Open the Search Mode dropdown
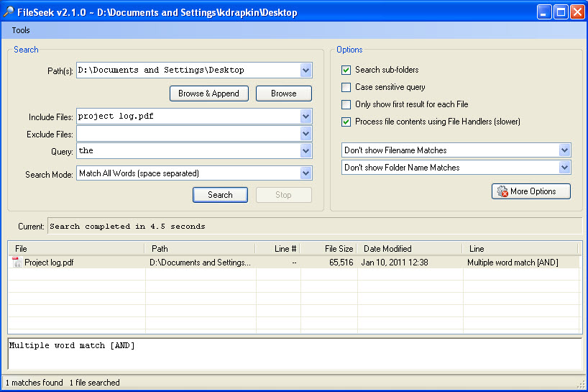 306,173
